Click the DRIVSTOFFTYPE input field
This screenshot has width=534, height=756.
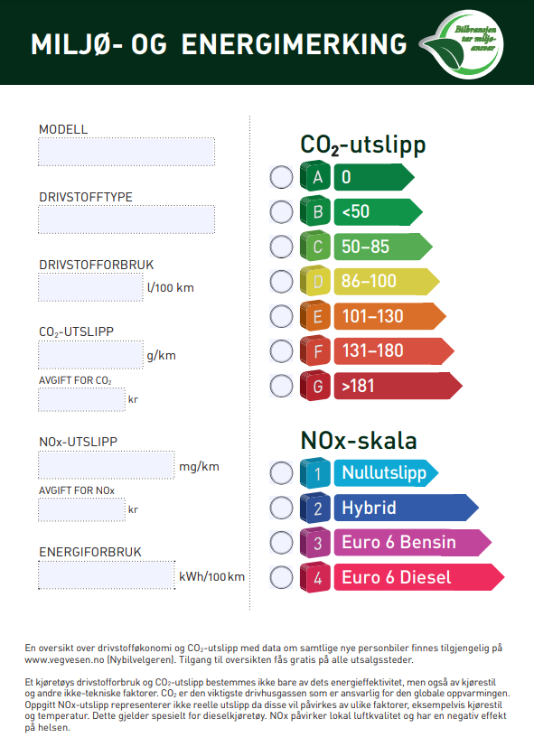(x=126, y=219)
